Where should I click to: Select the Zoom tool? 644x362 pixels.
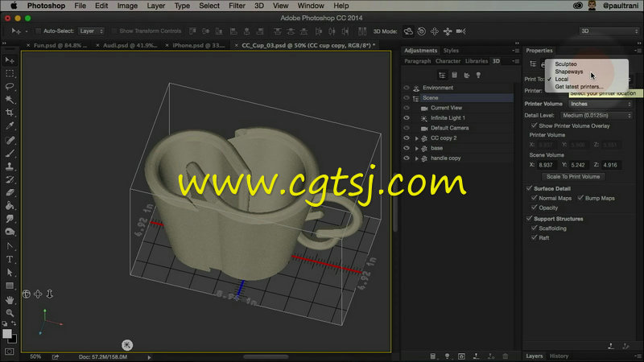coord(10,313)
